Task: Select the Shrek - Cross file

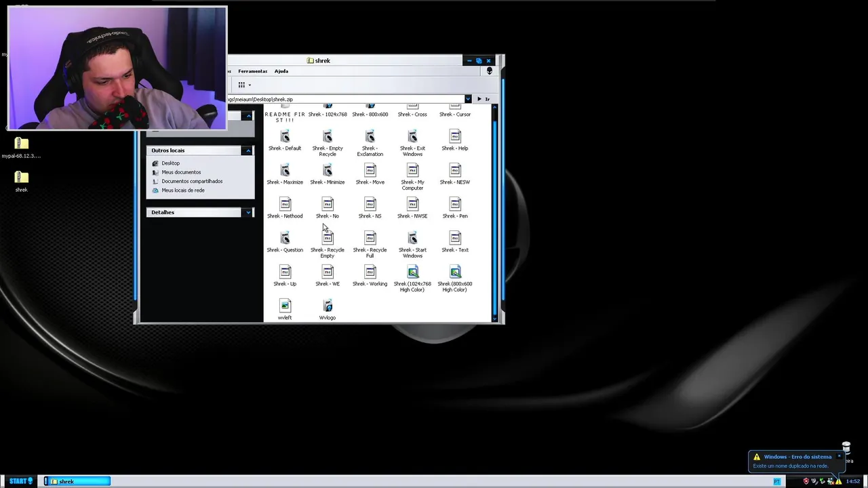Action: tap(412, 111)
